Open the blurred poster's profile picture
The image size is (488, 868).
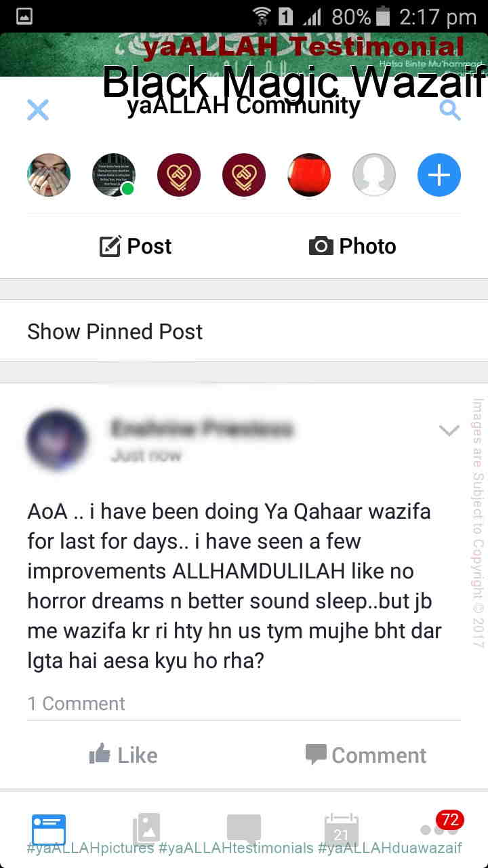(57, 441)
